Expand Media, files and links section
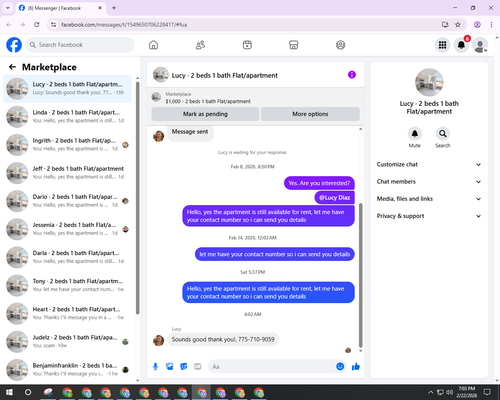The height and width of the screenshot is (400, 500). pos(429,199)
